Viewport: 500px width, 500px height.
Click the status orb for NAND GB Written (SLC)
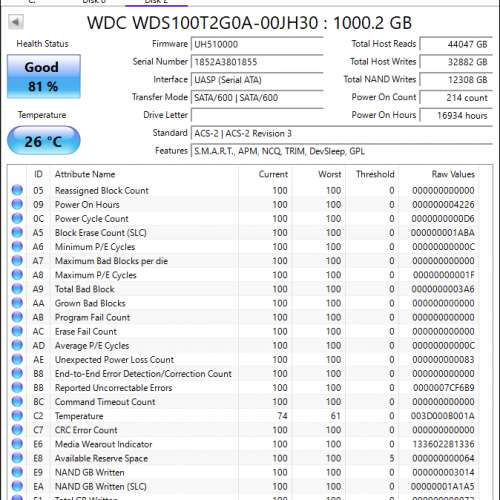[x=17, y=486]
